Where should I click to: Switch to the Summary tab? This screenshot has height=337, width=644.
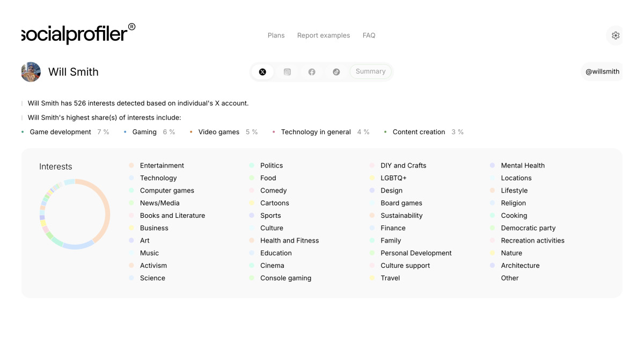click(370, 71)
